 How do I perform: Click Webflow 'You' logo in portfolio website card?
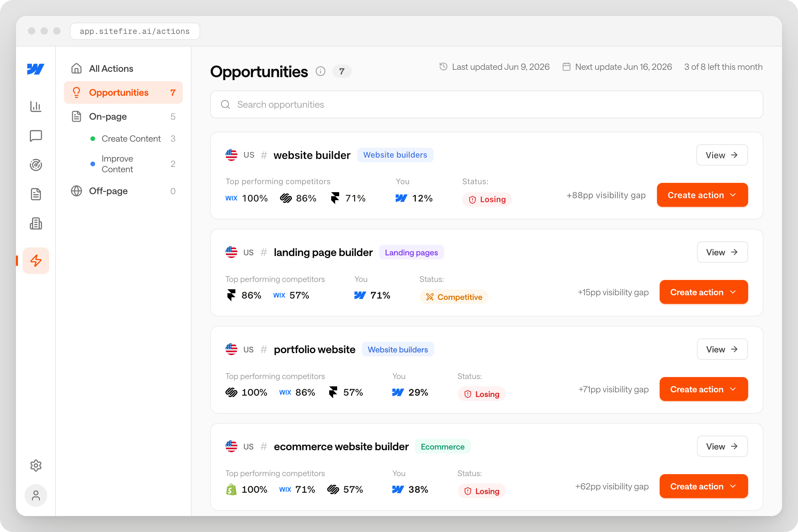(x=398, y=392)
